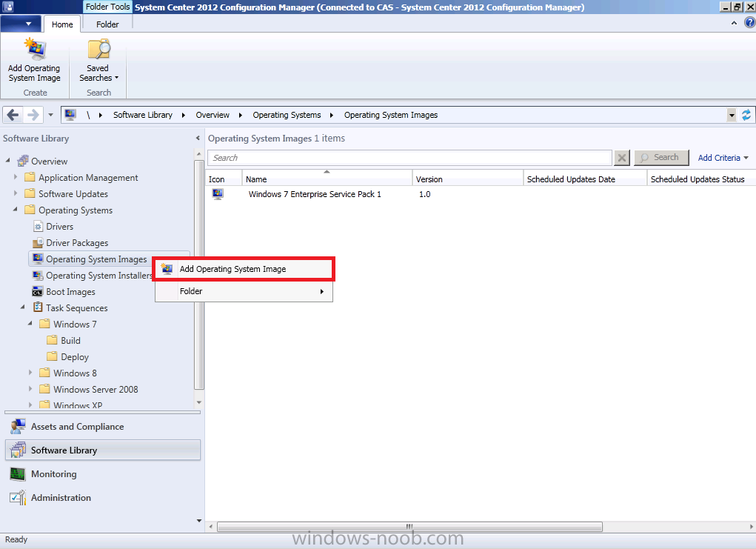Open the Monitoring workspace
This screenshot has height=549, width=756.
click(x=103, y=473)
